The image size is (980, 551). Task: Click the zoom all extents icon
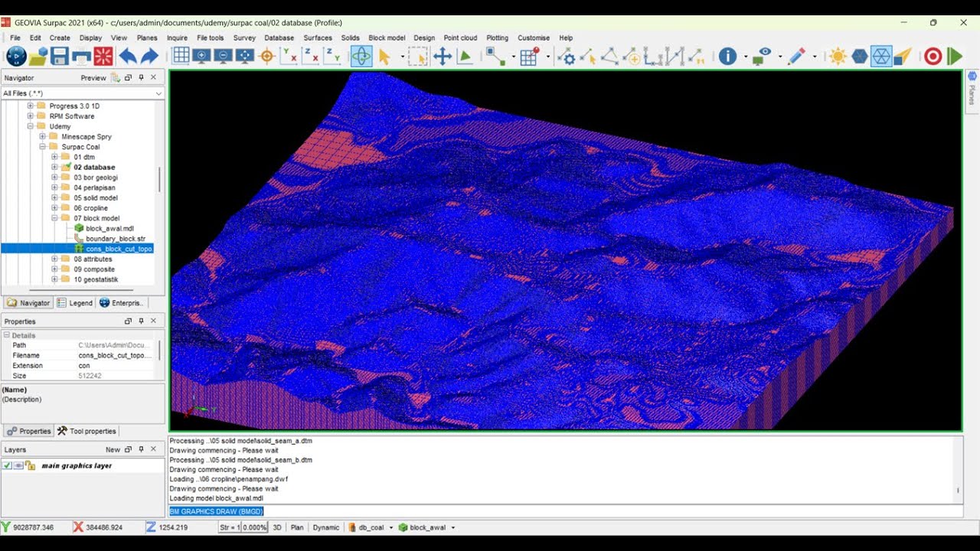(x=245, y=56)
